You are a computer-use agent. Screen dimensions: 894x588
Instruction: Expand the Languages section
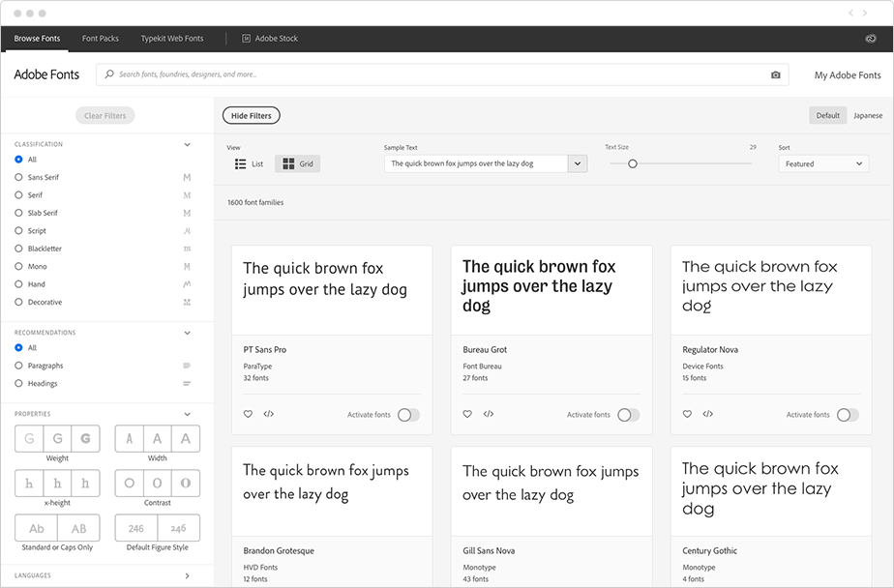(x=187, y=575)
